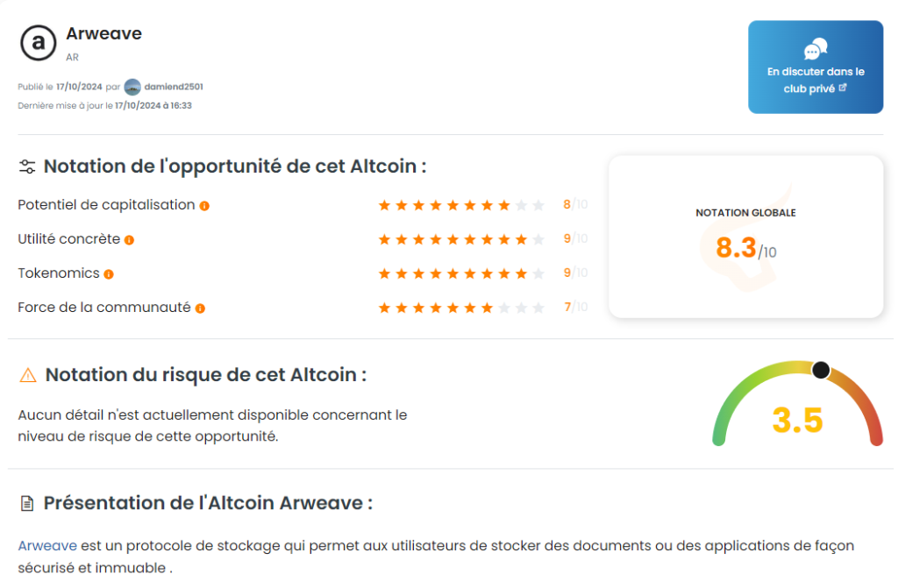
Task: Click the black knob on risk gauge
Action: coord(821,370)
